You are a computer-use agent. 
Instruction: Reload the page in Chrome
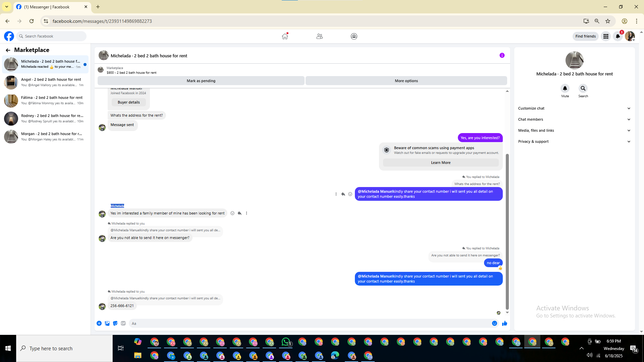point(32,21)
